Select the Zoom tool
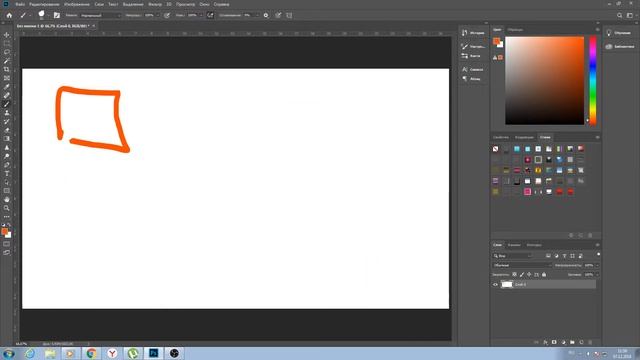This screenshot has width=640, height=360. click(x=7, y=208)
